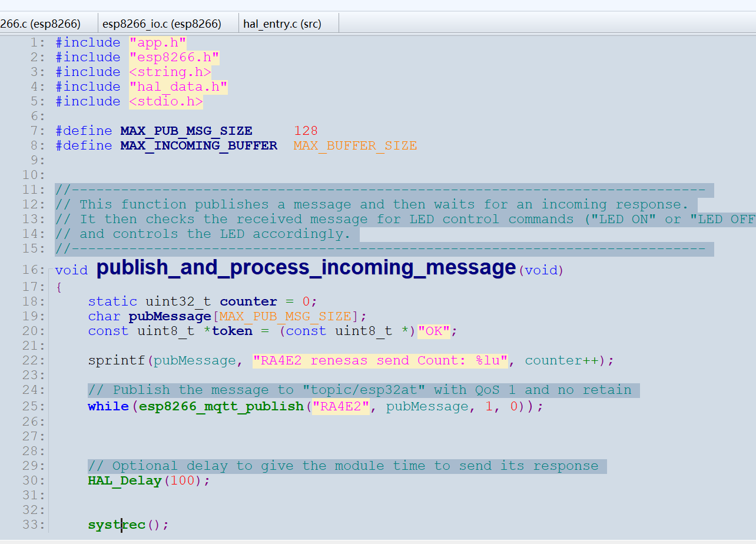Click the MAX_BUFFER_SIZE macro reference
The width and height of the screenshot is (756, 544).
tap(355, 145)
